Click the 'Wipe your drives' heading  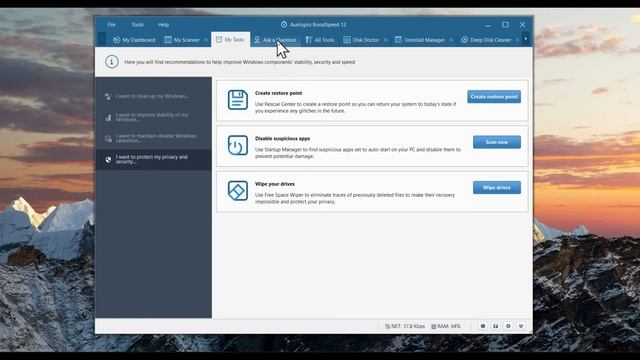(275, 184)
